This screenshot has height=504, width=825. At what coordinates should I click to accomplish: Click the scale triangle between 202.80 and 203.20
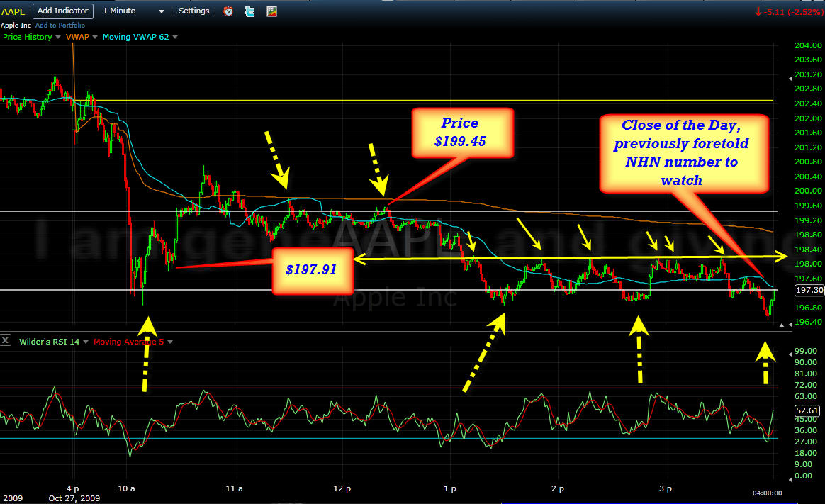(790, 79)
